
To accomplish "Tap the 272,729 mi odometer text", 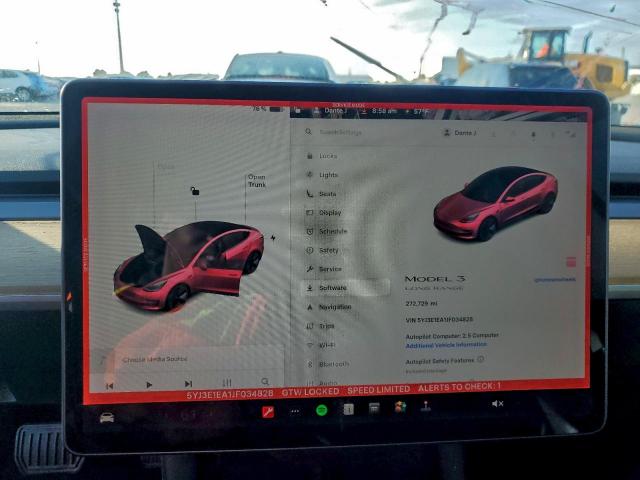I will click(x=421, y=304).
